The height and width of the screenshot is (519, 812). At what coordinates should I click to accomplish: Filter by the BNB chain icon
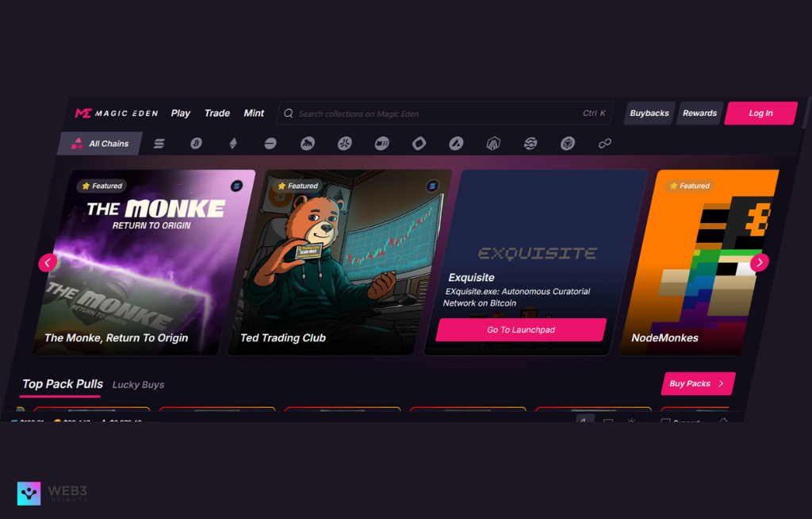(567, 144)
